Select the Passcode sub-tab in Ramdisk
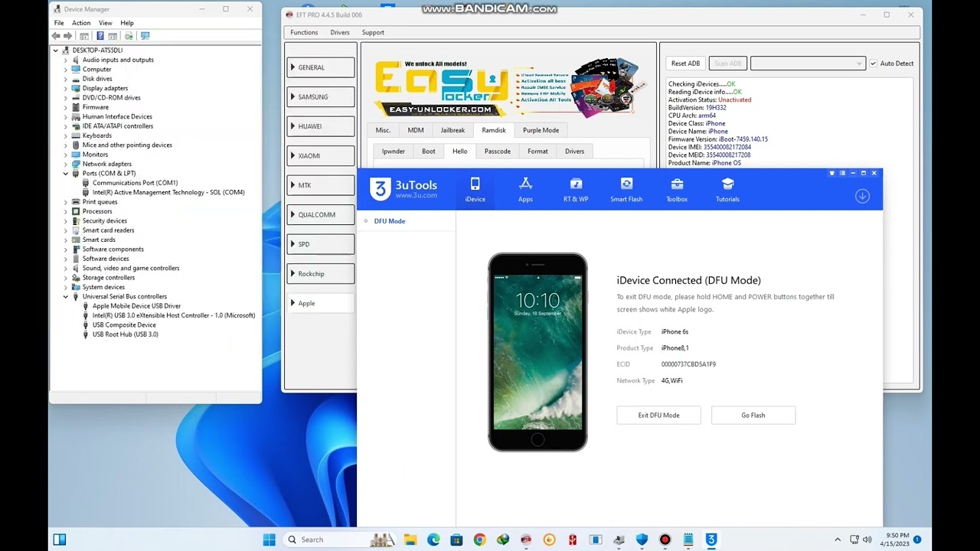The width and height of the screenshot is (980, 551). click(x=497, y=152)
